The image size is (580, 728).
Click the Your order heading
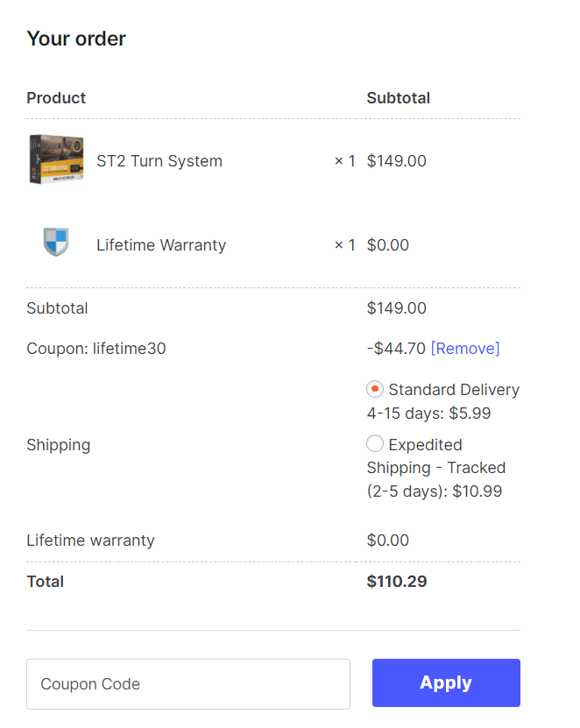point(76,39)
